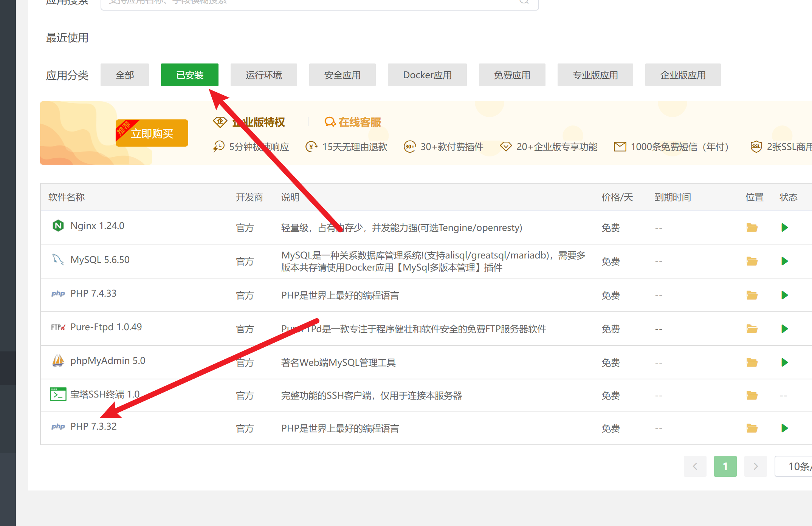Click the phpMyAdmin sailboat logo icon
812x526 pixels.
click(58, 360)
